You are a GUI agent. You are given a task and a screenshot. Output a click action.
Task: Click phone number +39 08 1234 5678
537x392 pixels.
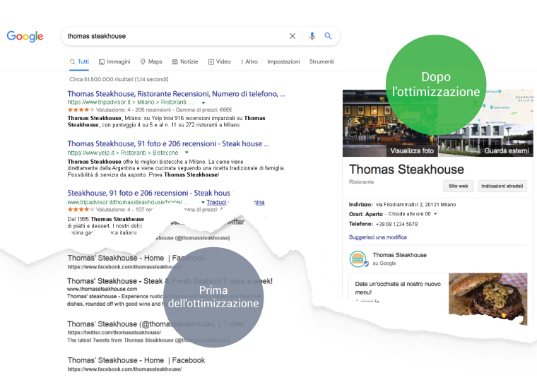coord(397,224)
